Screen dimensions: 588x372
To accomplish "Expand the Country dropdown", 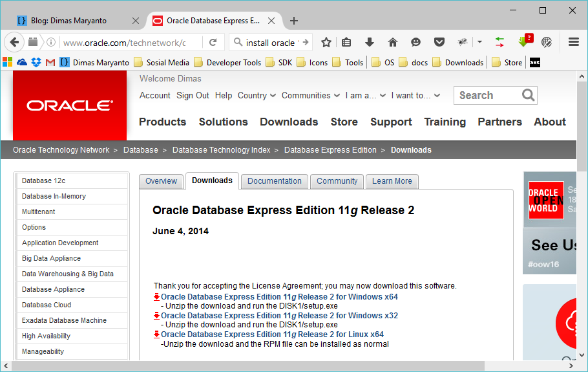I will [x=257, y=96].
